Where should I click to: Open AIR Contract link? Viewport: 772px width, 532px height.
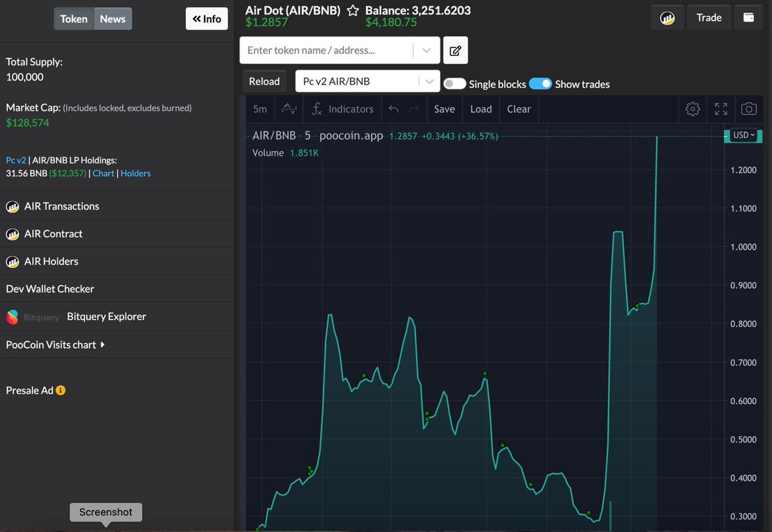53,234
